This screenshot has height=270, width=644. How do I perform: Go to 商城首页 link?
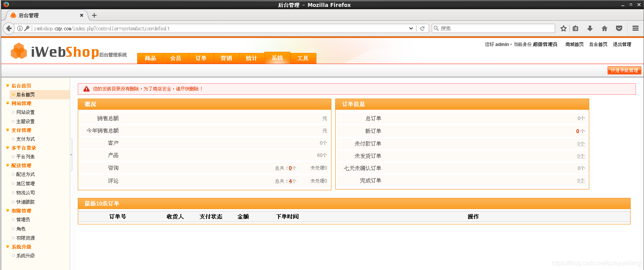pos(574,44)
